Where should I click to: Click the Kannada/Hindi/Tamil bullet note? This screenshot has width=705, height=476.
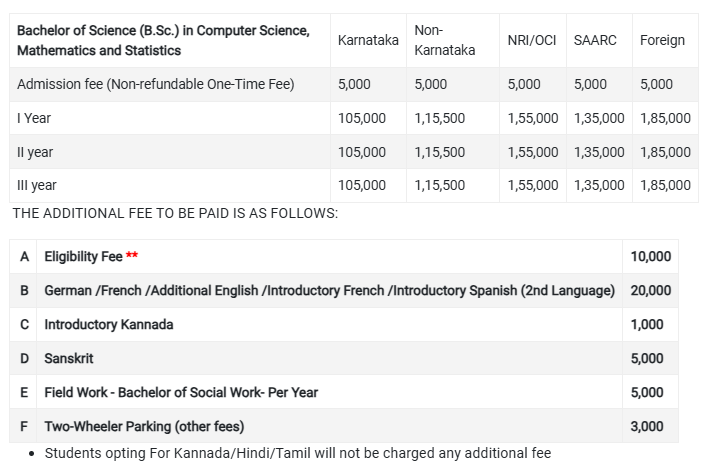tap(298, 453)
